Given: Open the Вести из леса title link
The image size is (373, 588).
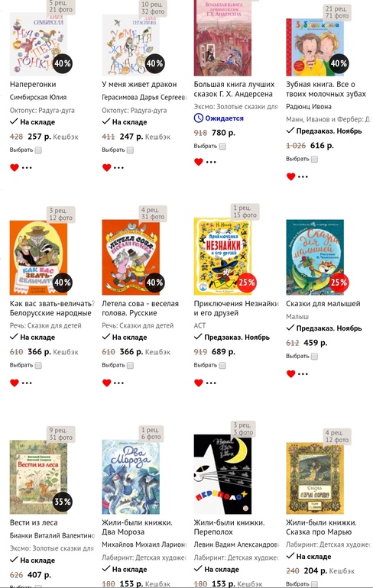Looking at the screenshot, I should coord(34,522).
